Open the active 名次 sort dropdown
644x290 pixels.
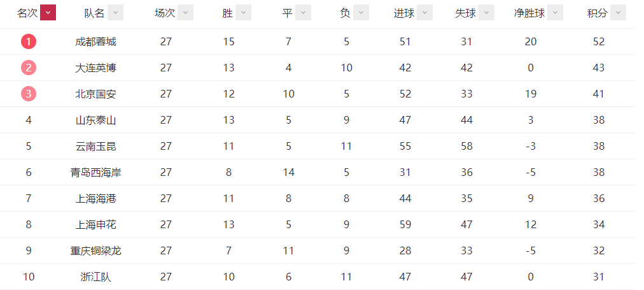click(48, 13)
